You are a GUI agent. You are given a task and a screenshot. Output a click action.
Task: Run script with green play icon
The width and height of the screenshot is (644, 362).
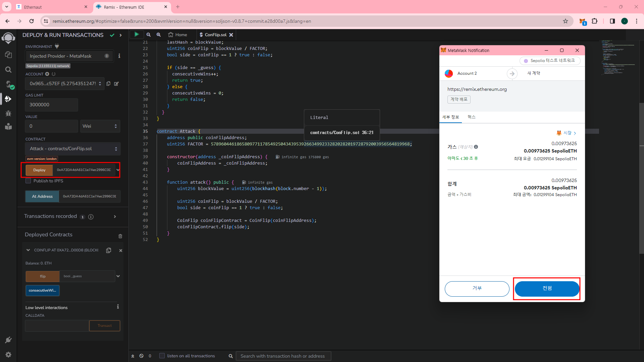137,34
